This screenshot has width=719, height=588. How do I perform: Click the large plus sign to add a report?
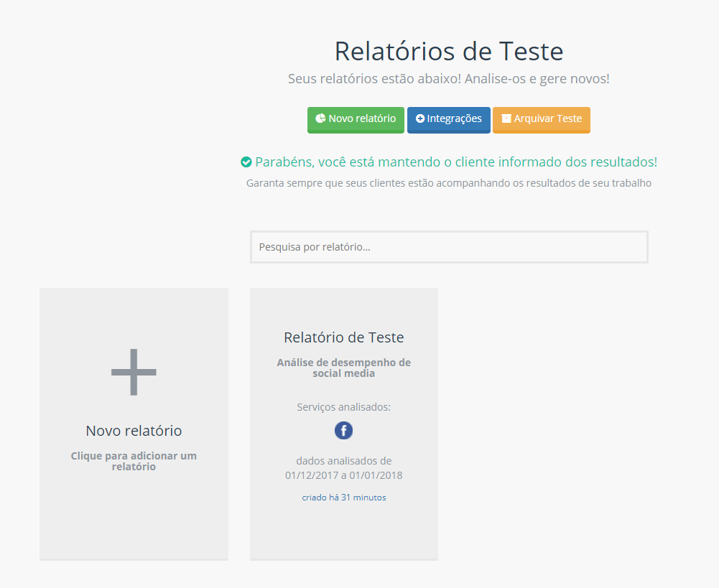coord(134,372)
